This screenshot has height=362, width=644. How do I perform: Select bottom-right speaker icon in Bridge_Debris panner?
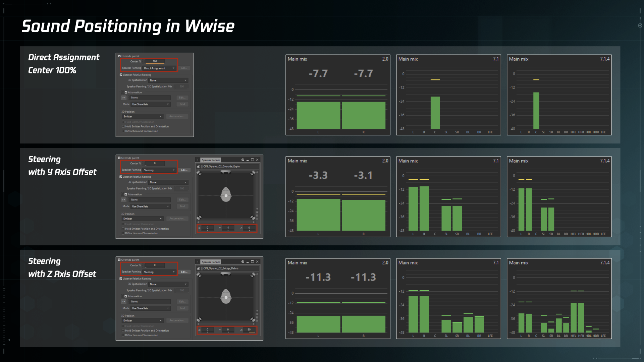pos(253,319)
